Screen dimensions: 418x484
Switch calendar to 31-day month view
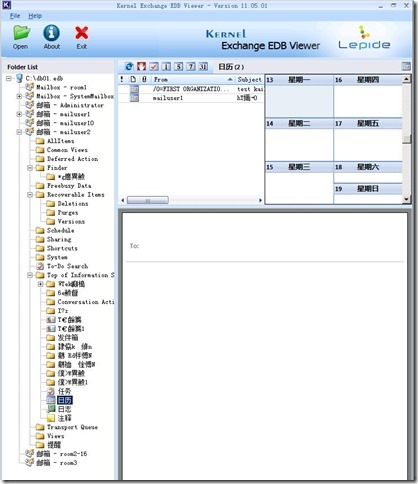pos(203,67)
